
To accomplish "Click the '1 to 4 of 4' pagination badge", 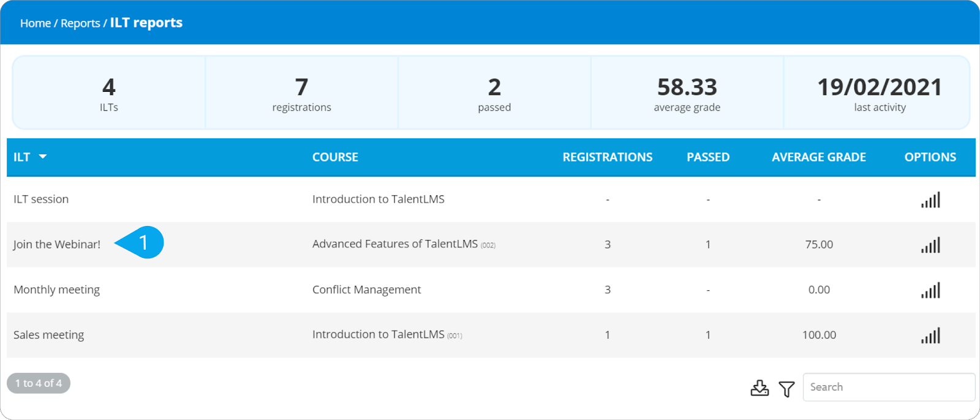I will 39,383.
